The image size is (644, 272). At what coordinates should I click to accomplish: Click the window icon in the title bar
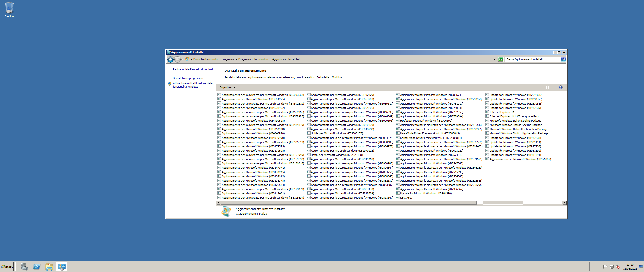[x=169, y=52]
